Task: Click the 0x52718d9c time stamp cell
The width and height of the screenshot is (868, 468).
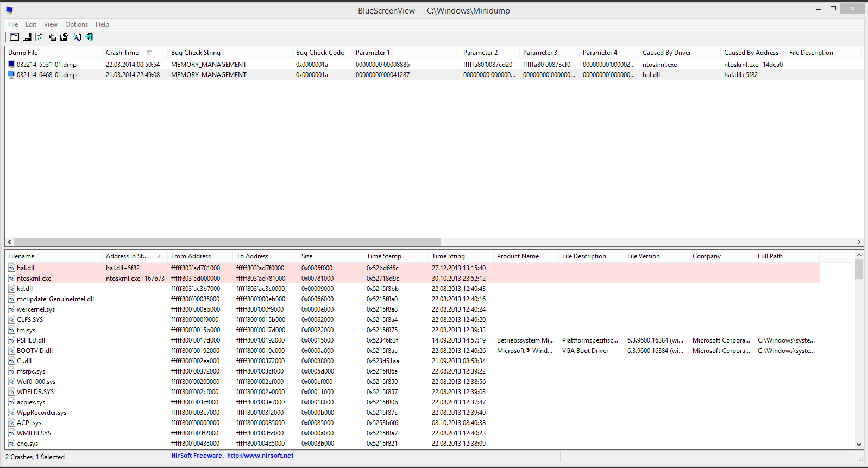Action: 382,279
